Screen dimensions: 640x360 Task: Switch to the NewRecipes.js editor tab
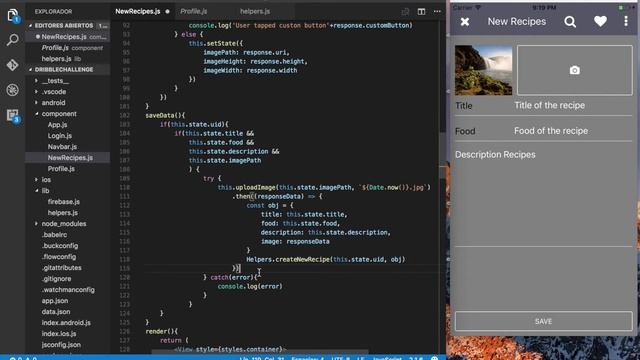138,11
